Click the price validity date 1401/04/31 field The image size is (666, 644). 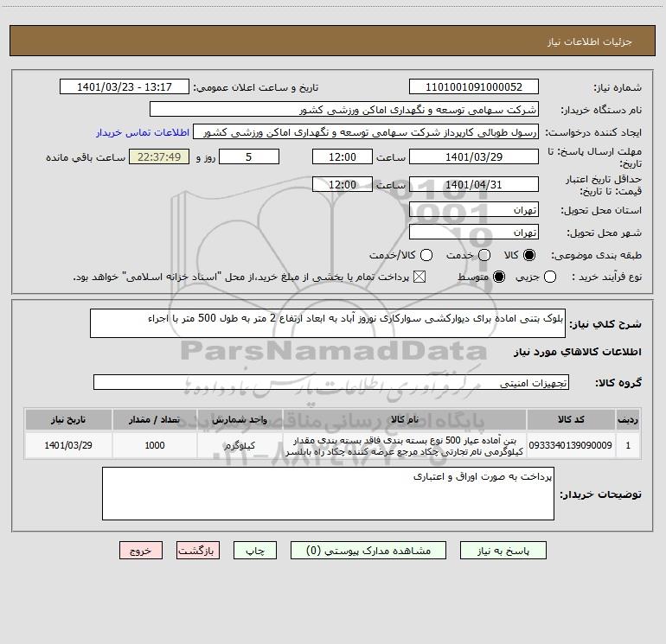(474, 185)
